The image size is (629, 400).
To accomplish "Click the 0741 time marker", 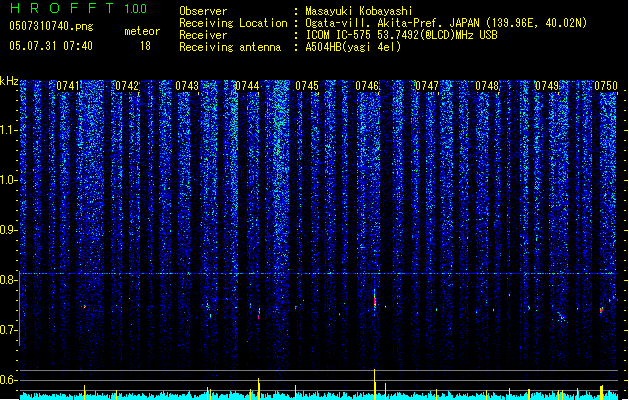I will pyautogui.click(x=68, y=86).
